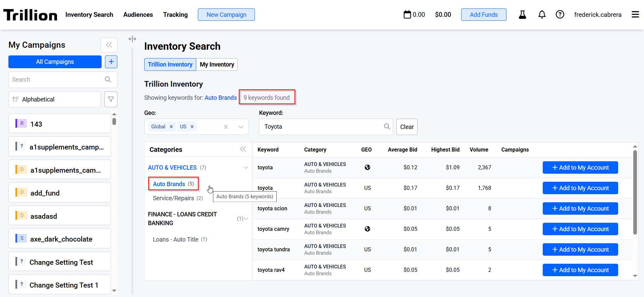Viewport: 644px width, 297px height.
Task: Add a new campaign with plus icon
Action: click(x=111, y=62)
